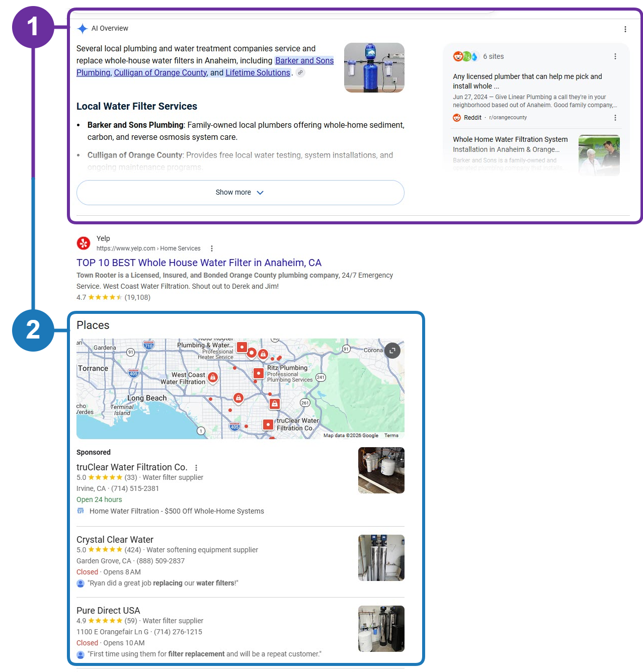
Task: Click the Pure Direct USA photo
Action: point(381,629)
